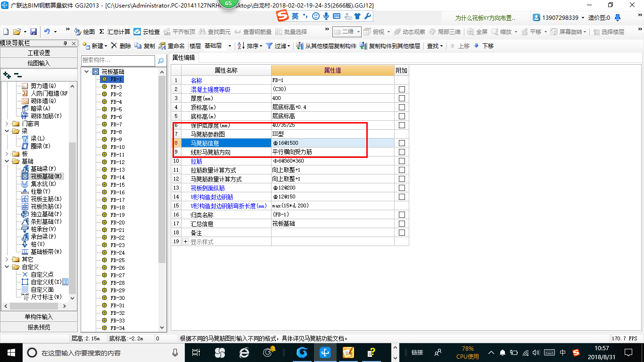644x362 pixels.
Task: Switch to 工程设置 panel
Action: point(39,53)
